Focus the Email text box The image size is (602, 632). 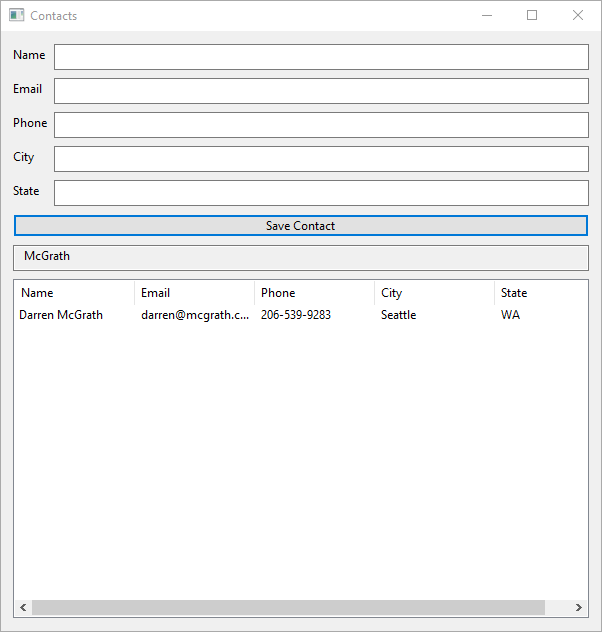coord(321,91)
